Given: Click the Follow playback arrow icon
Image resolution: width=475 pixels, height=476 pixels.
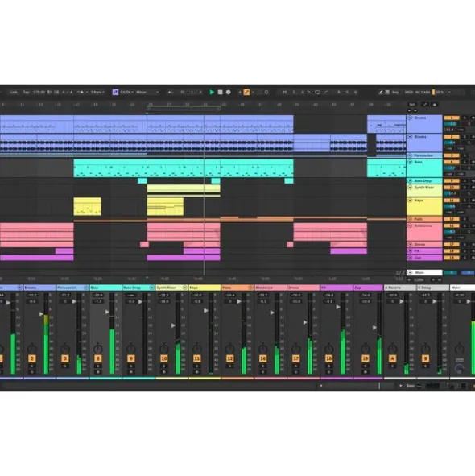Looking at the screenshot, I should (170, 92).
